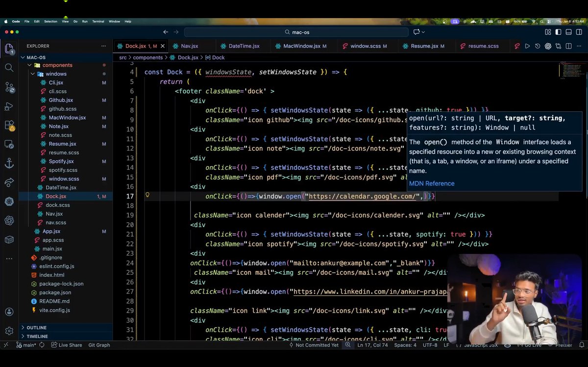Click the lightbulb code action on line 17
Viewport: 588px width, 367px height.
click(147, 195)
